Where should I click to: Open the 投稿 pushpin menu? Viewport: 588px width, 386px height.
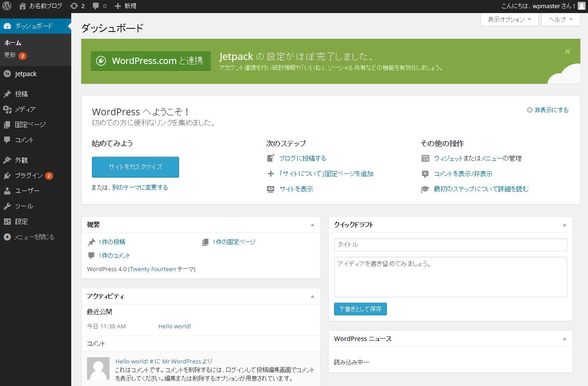(35, 94)
